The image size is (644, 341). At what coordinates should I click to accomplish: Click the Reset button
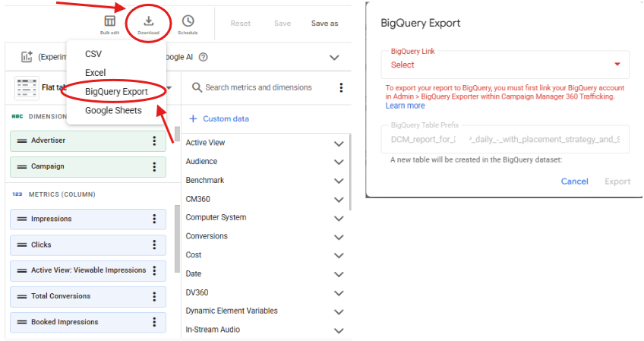(x=240, y=24)
